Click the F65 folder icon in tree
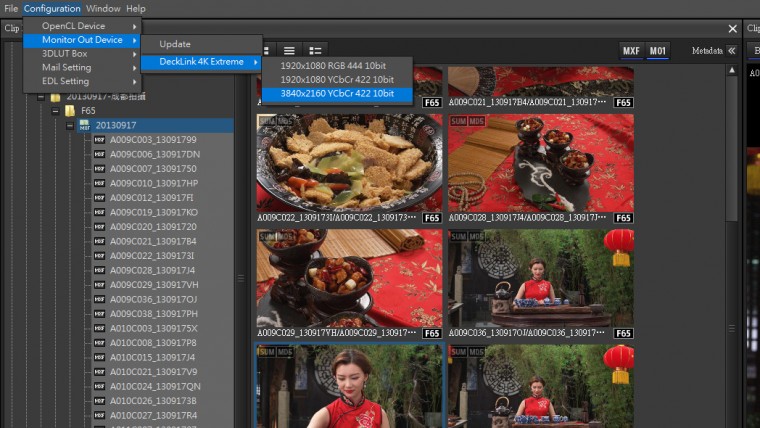 coord(70,111)
